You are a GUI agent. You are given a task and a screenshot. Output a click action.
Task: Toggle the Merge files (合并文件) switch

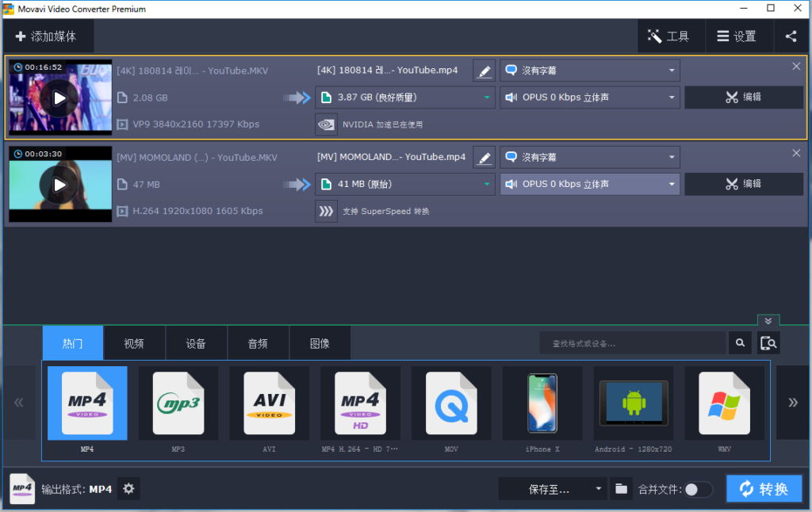click(698, 489)
